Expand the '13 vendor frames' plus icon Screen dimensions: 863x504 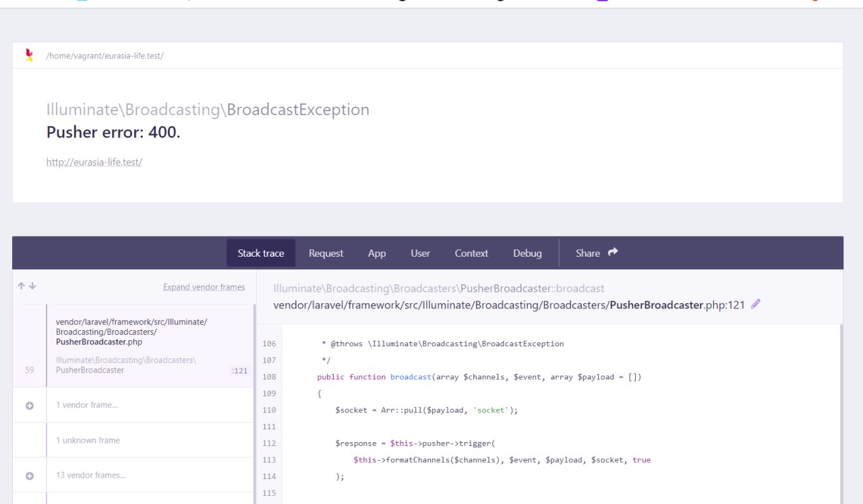click(30, 476)
